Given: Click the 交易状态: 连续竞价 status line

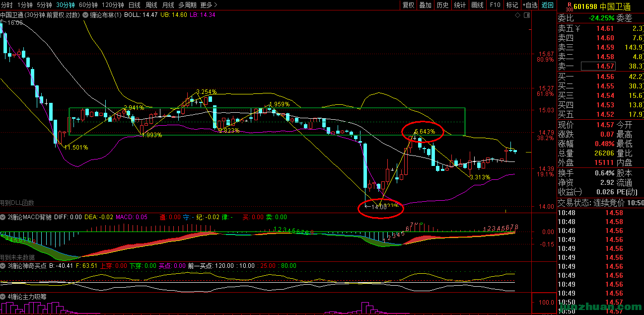Looking at the screenshot, I should [x=600, y=203].
